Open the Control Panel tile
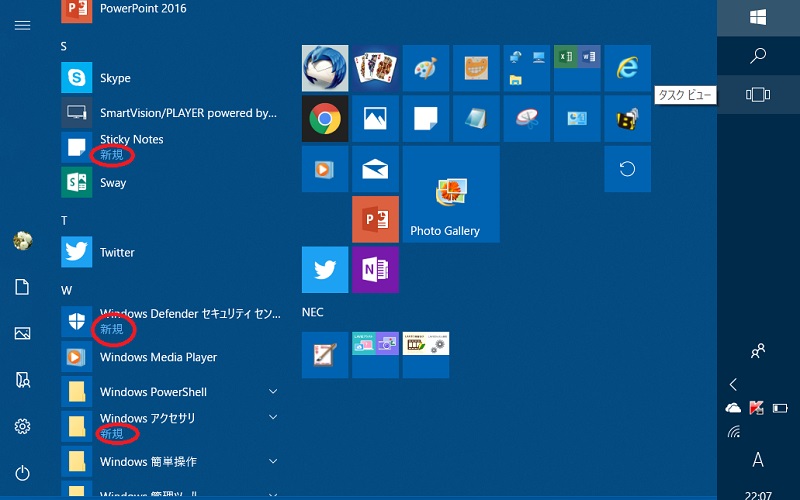This screenshot has width=800, height=500. (577, 118)
